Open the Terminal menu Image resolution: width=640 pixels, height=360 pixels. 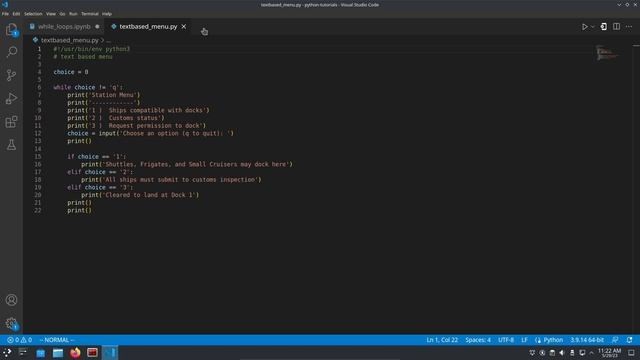[x=90, y=14]
